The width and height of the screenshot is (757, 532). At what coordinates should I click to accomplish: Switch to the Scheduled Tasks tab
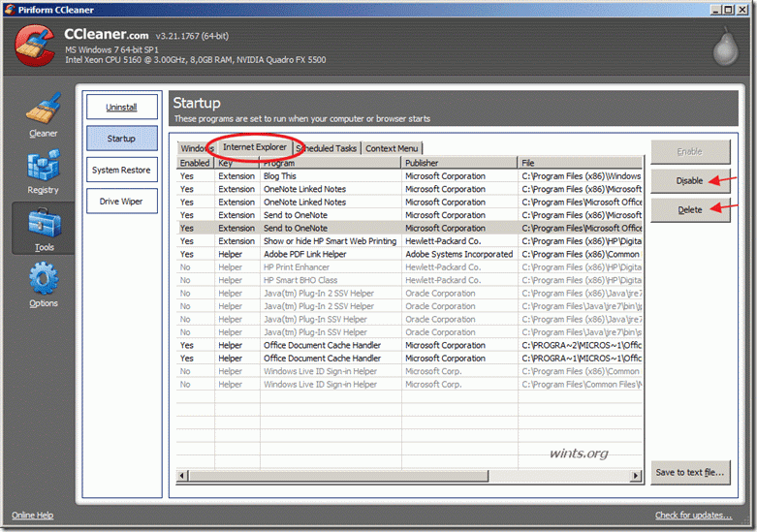[327, 148]
